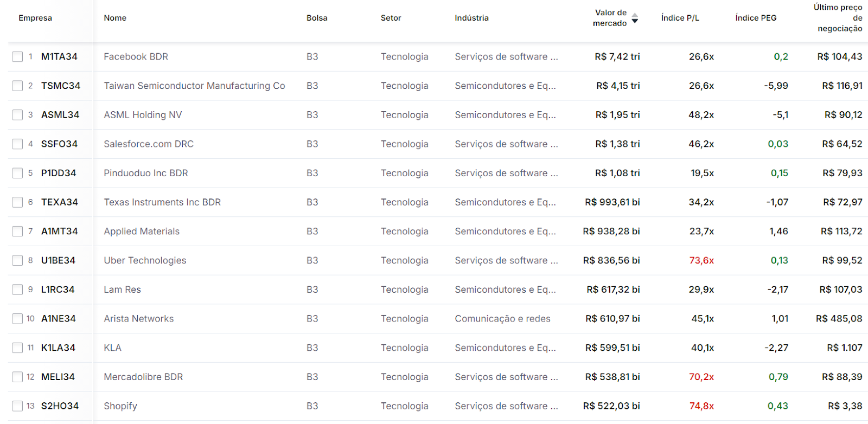Click the name Facebook BDR
Screen dimensions: 868x424
[136, 56]
